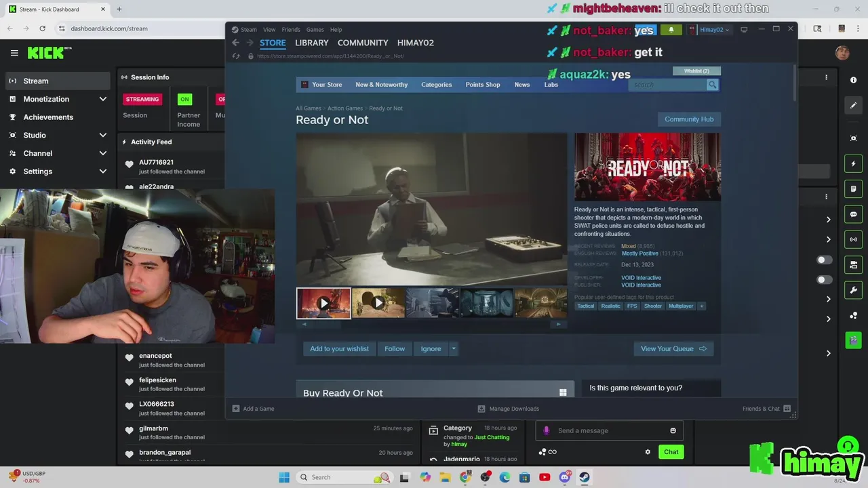Open Your Store dropdown in the store nav
868x488 pixels.
pyautogui.click(x=327, y=85)
